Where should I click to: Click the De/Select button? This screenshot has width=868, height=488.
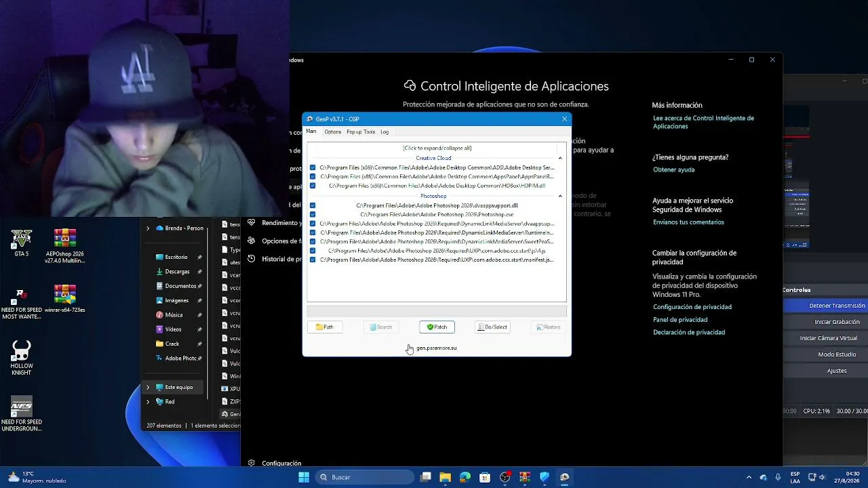(492, 327)
